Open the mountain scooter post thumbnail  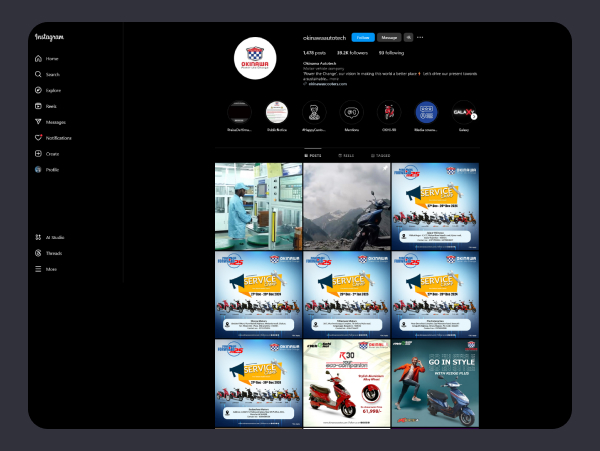(346, 206)
